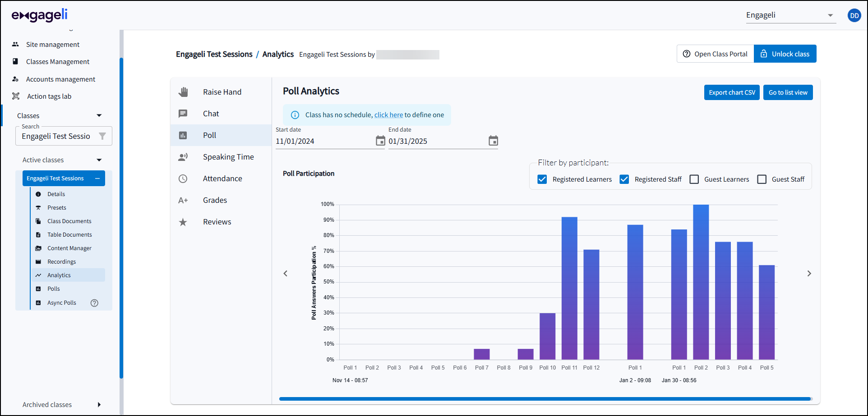Switch to Attendance analytics
Screen dimensions: 868x416
221,178
